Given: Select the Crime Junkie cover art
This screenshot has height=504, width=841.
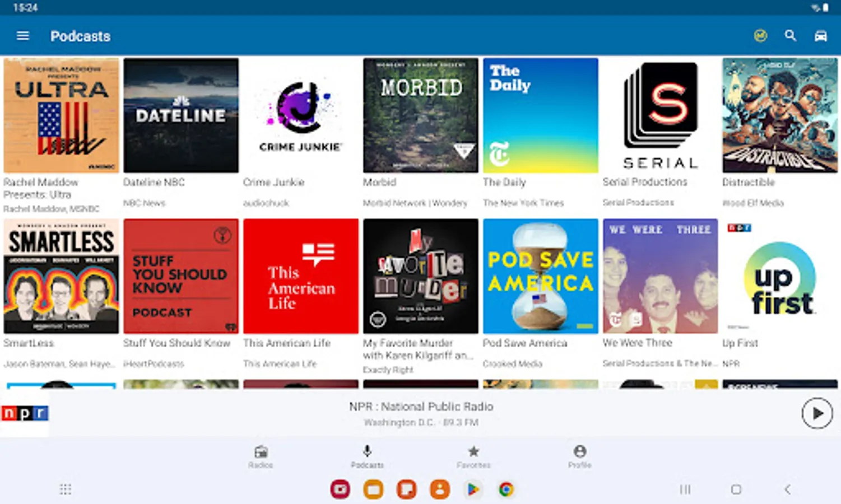Looking at the screenshot, I should pos(301,115).
